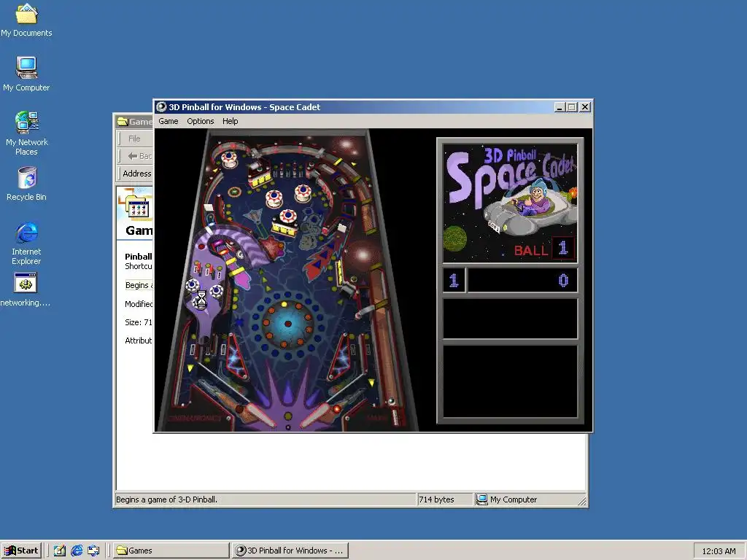
Task: Launch Internet Explorer from quick launch
Action: tap(76, 551)
